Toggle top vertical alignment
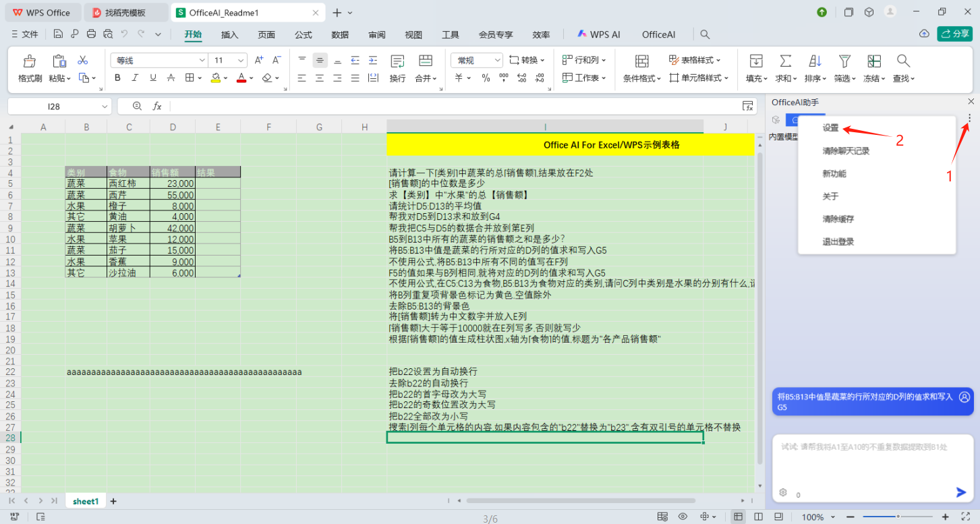This screenshot has height=524, width=980. coord(302,60)
